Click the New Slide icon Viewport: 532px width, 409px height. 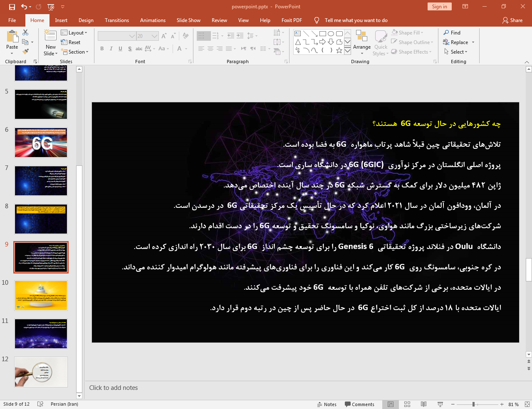pyautogui.click(x=50, y=36)
